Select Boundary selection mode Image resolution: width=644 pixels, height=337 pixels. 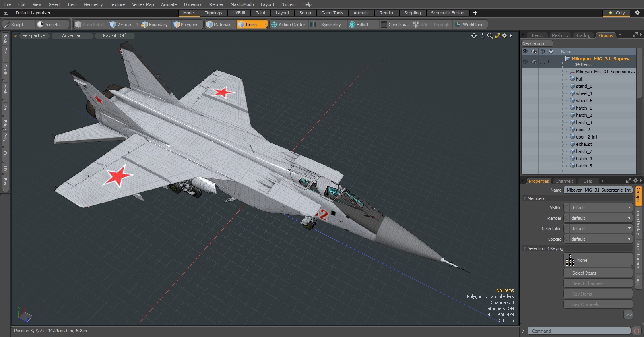[155, 25]
